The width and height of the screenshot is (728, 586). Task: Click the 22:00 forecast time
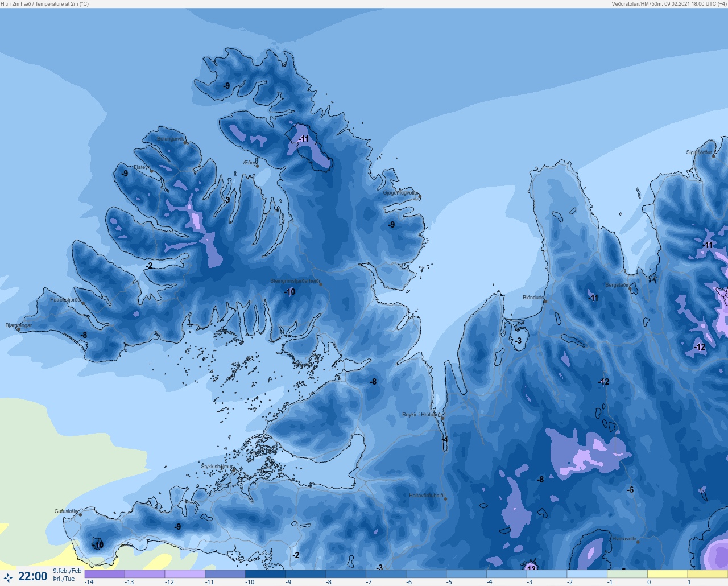[33, 576]
